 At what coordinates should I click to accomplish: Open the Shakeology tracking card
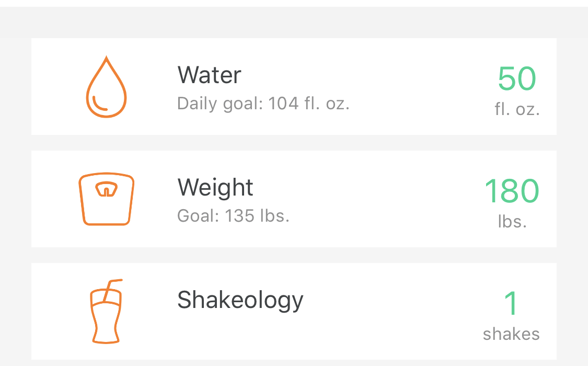(x=294, y=312)
